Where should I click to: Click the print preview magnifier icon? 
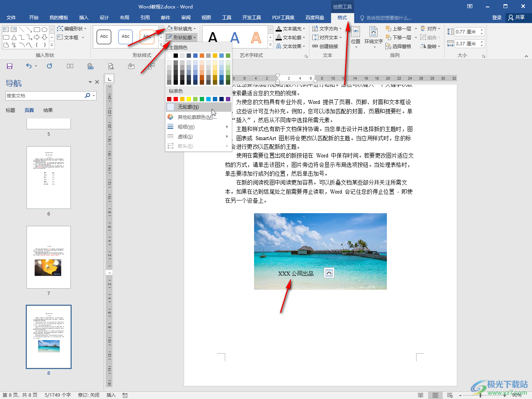pyautogui.click(x=111, y=66)
